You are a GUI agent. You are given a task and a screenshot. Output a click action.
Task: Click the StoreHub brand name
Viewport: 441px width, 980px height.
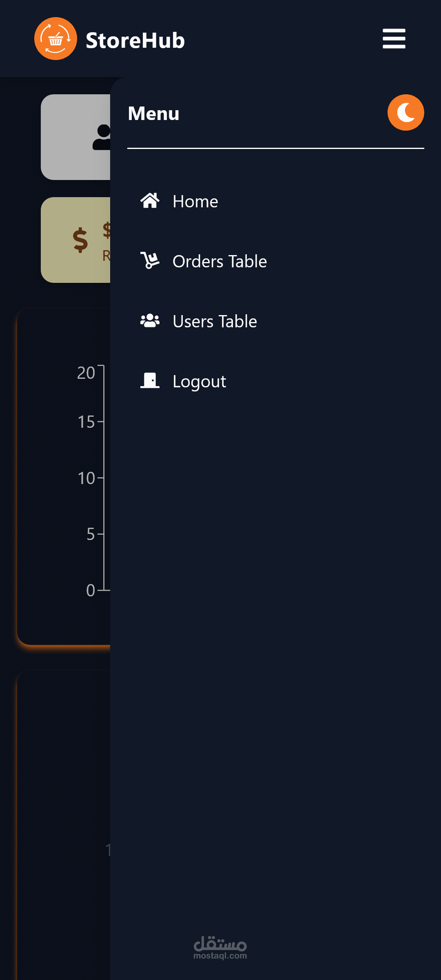(135, 40)
